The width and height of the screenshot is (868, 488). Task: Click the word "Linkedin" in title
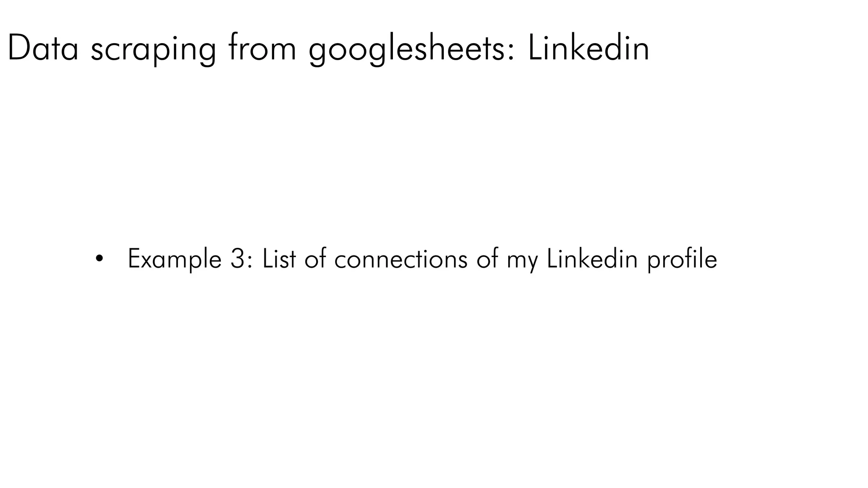pyautogui.click(x=588, y=48)
